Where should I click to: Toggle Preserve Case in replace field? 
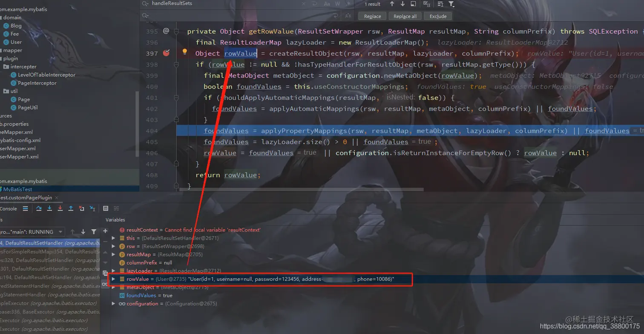[x=348, y=16]
